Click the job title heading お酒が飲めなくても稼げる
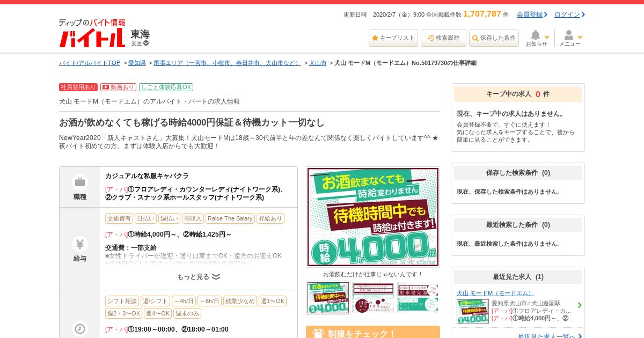This screenshot has width=644, height=338. click(x=192, y=122)
